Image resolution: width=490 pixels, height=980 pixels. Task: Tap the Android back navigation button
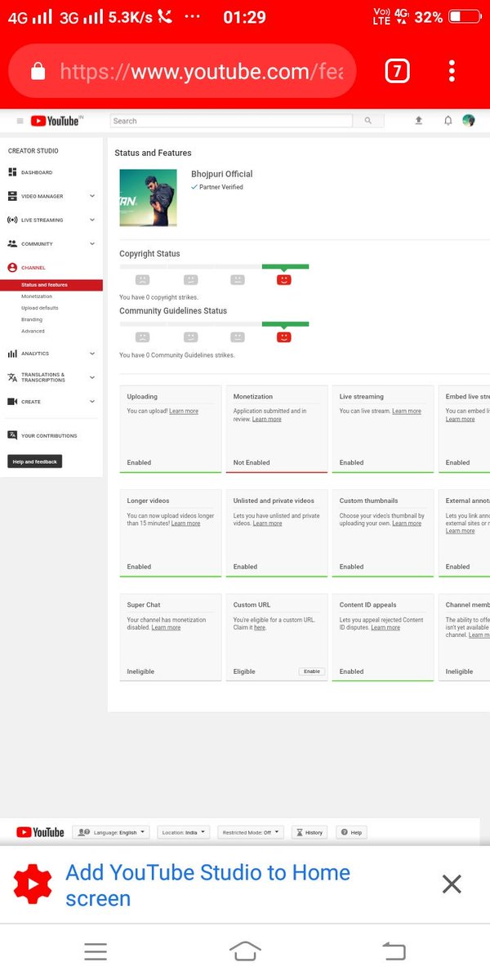394,951
